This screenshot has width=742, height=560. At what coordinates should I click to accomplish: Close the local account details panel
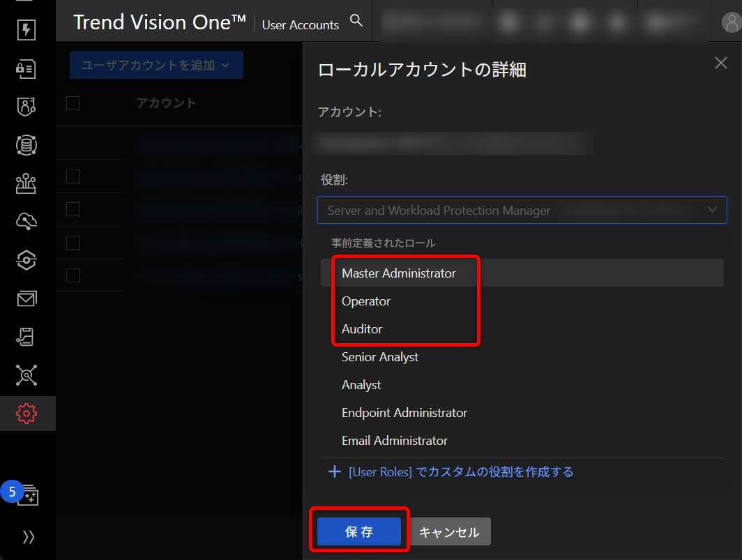click(x=720, y=63)
